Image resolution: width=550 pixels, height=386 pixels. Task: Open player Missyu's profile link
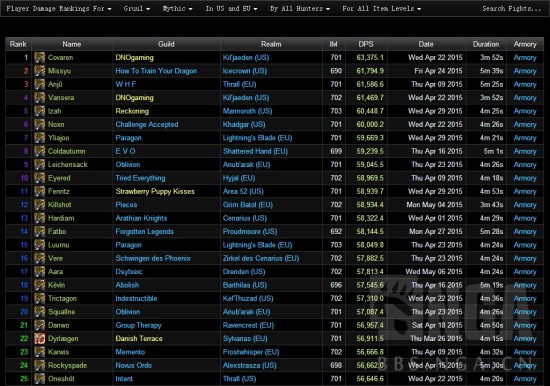[59, 71]
